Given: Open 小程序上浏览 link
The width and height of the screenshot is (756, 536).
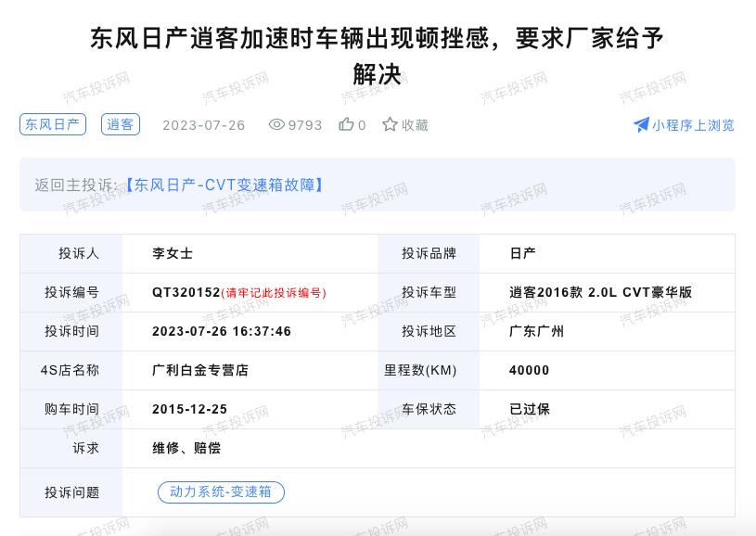Looking at the screenshot, I should coord(693,125).
